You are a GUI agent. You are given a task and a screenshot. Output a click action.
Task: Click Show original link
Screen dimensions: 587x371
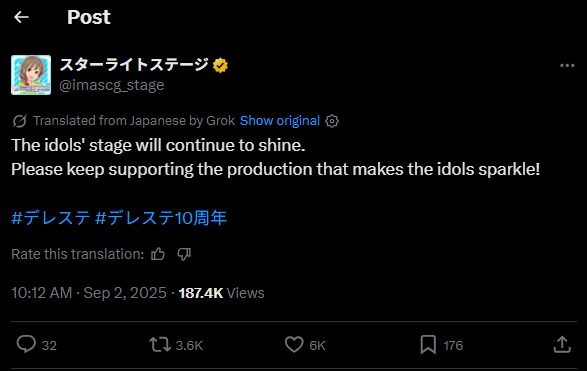[280, 121]
